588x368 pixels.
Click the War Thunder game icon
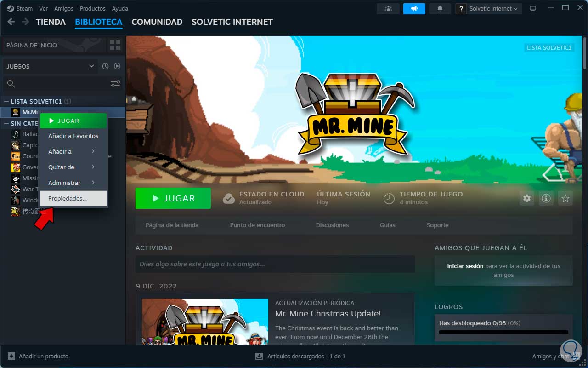(x=16, y=190)
